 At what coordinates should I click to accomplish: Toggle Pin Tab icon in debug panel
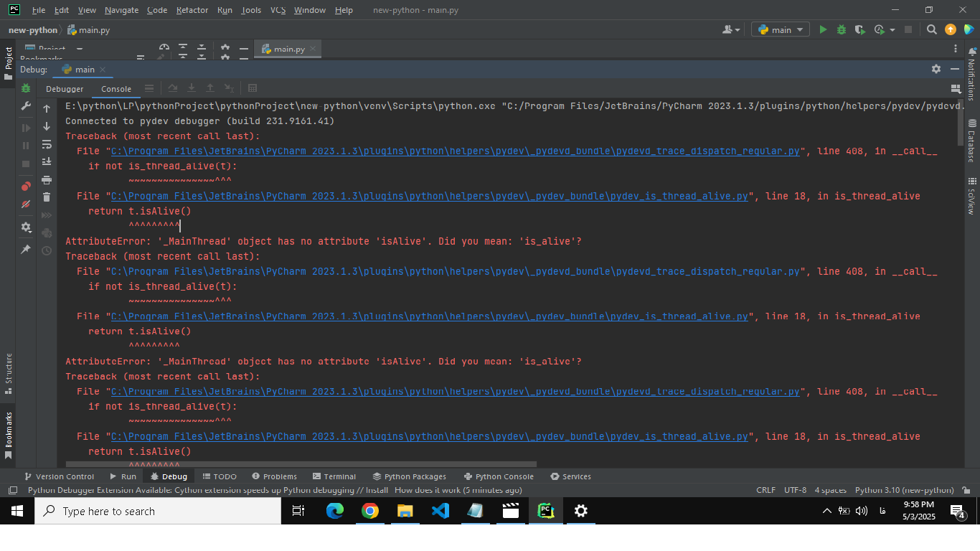[x=26, y=249]
